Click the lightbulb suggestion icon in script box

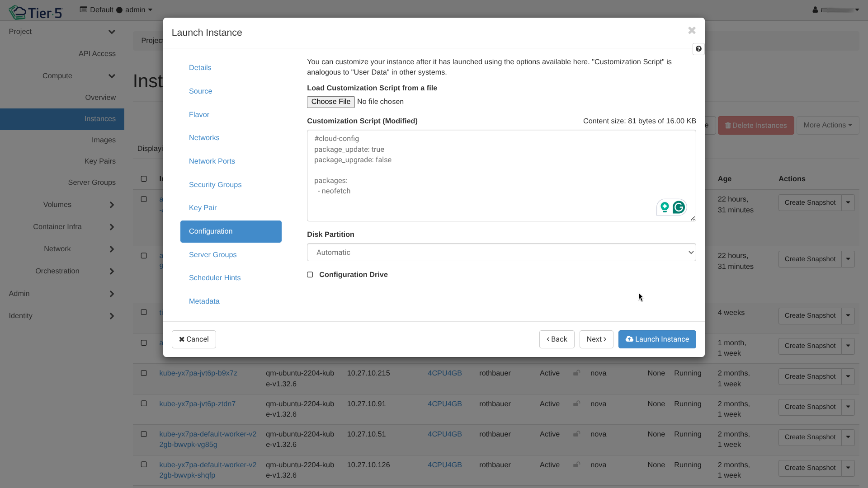click(664, 207)
